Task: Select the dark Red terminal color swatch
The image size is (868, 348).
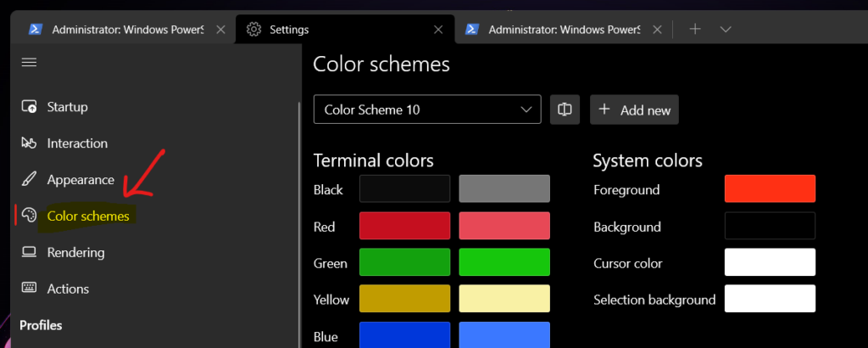Action: pos(404,226)
